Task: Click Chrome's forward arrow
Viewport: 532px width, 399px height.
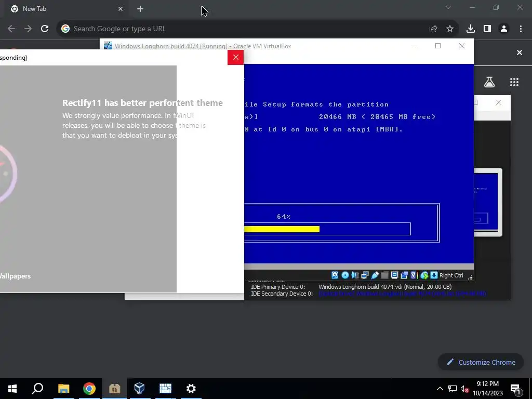Action: tap(28, 29)
